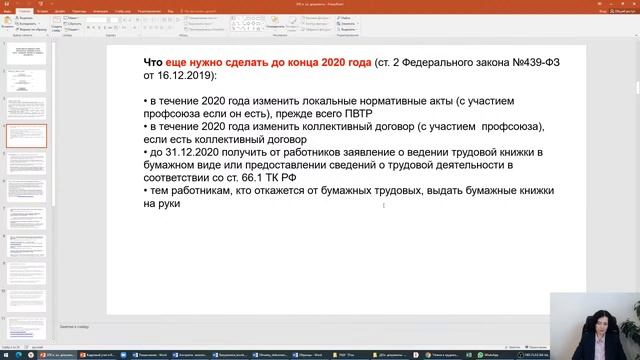Select slide 6 thumbnail
This screenshot has width=640, height=360.
coord(27,191)
